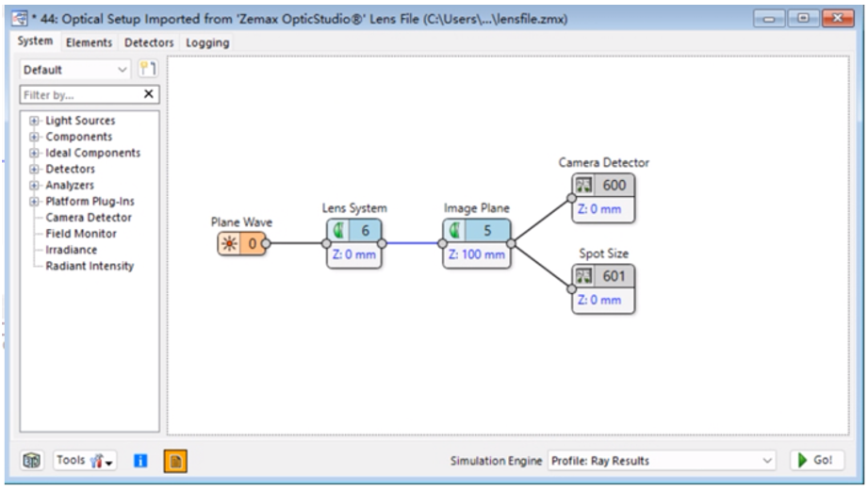The height and width of the screenshot is (491, 868).
Task: Click the blue information icon
Action: [x=141, y=461]
